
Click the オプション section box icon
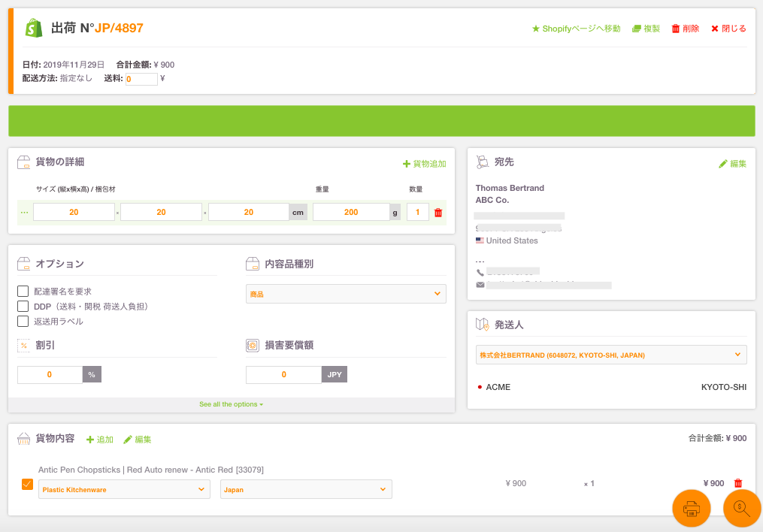pos(23,264)
